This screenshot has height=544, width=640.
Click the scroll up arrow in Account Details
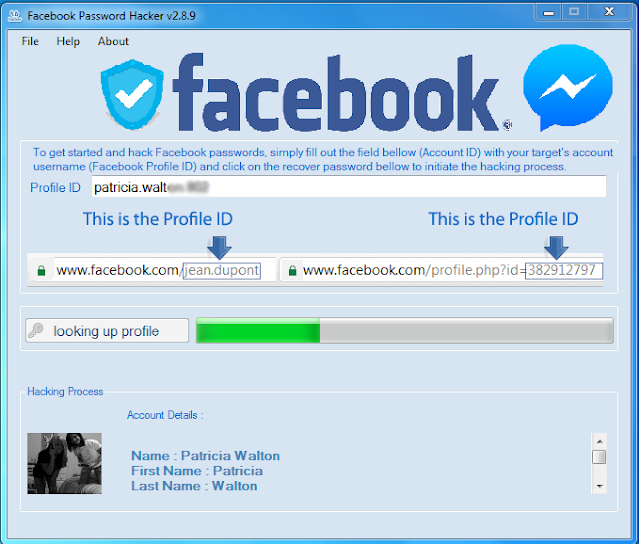599,441
